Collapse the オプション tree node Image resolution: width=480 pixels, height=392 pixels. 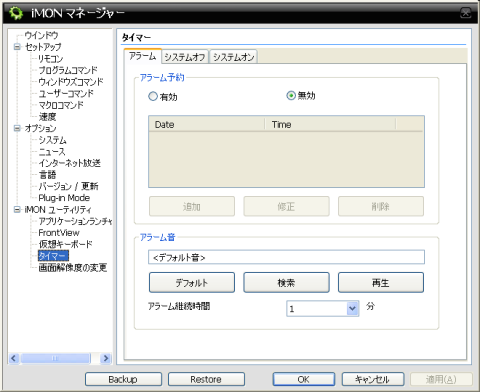[17, 128]
